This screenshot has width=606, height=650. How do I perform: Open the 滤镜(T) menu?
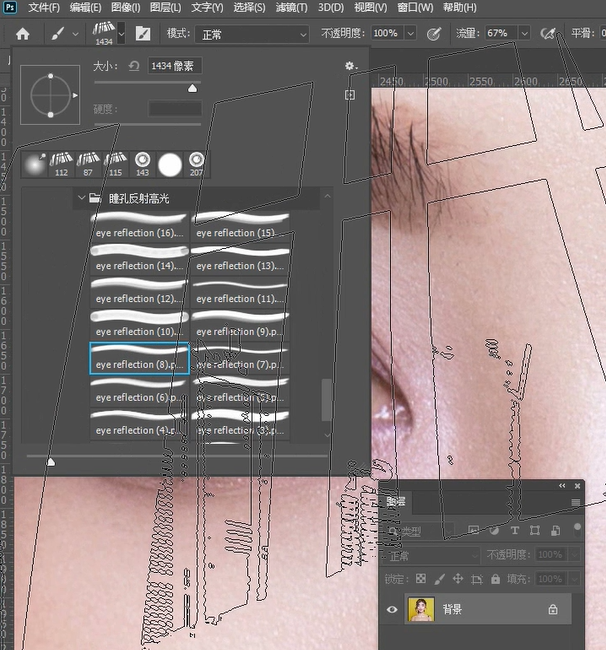[x=291, y=7]
